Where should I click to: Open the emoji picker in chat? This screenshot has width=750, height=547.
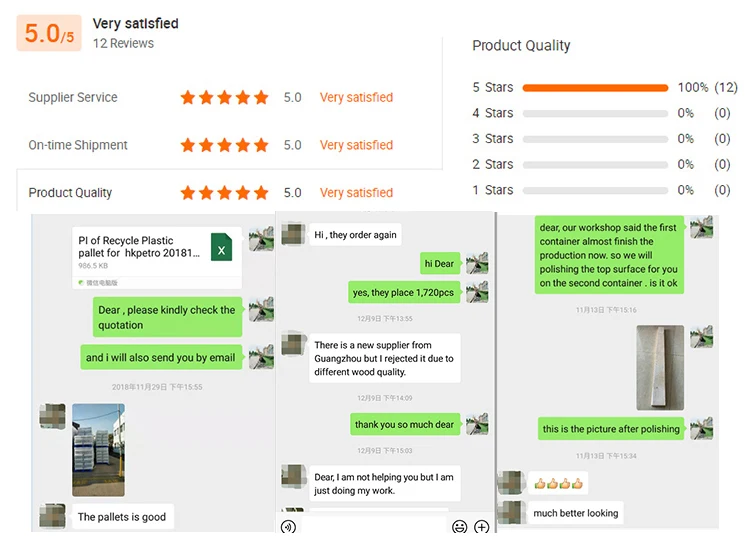460,527
